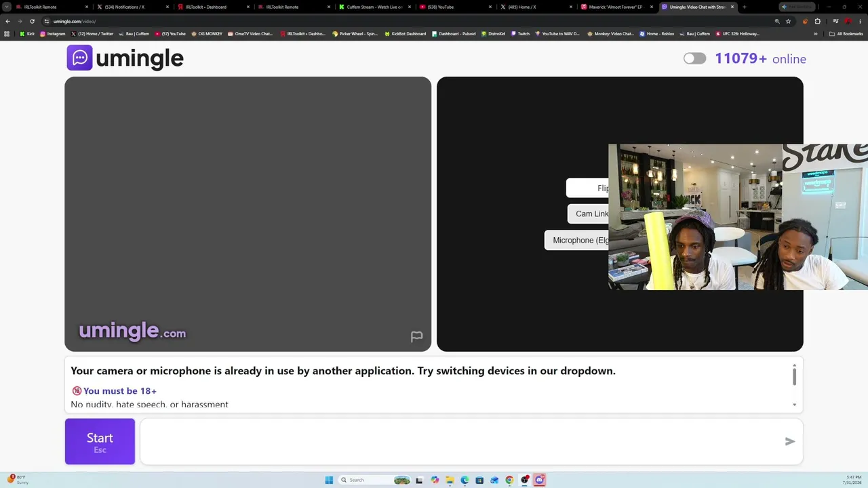This screenshot has height=488, width=868.
Task: Click the "11079+ online" counter text
Action: [760, 58]
